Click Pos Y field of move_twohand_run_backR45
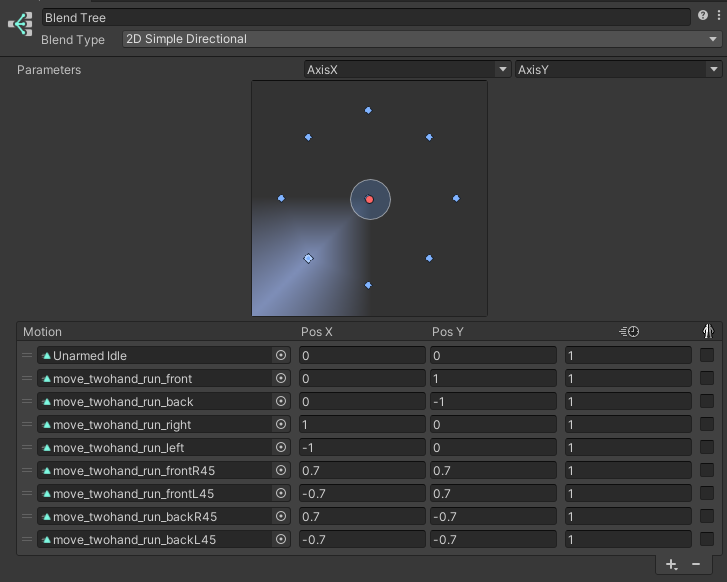The height and width of the screenshot is (582, 727). pyautogui.click(x=493, y=516)
